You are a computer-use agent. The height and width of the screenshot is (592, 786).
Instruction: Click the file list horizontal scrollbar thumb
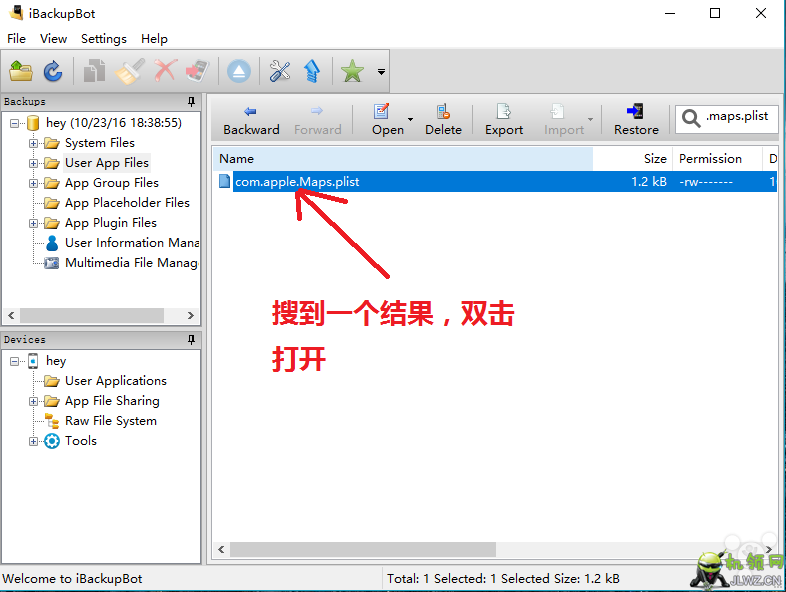[x=363, y=549]
